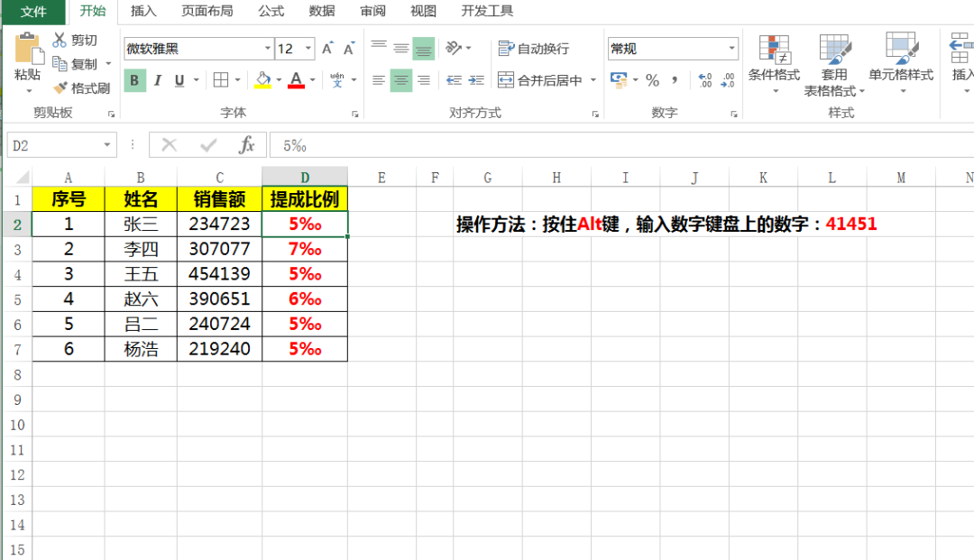Switch to the 数据 tab
Image resolution: width=974 pixels, height=560 pixels.
[322, 11]
